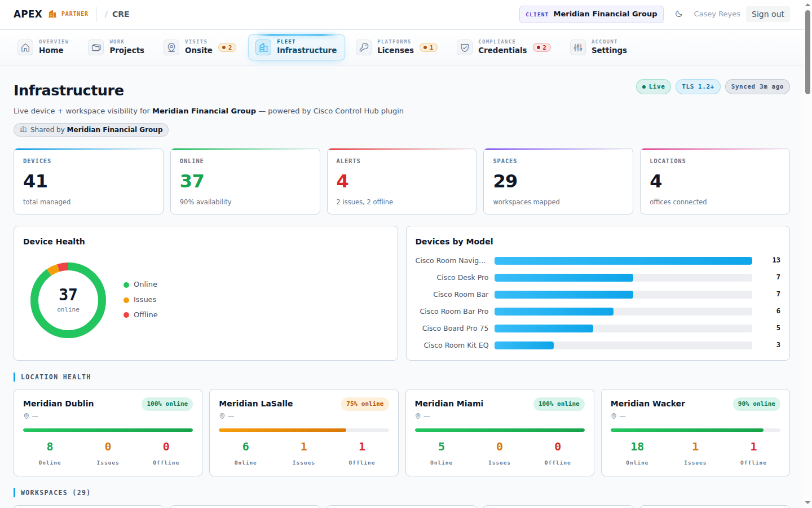Image resolution: width=812 pixels, height=508 pixels.
Task: Open the Spaces 29 workspaces card
Action: click(558, 181)
